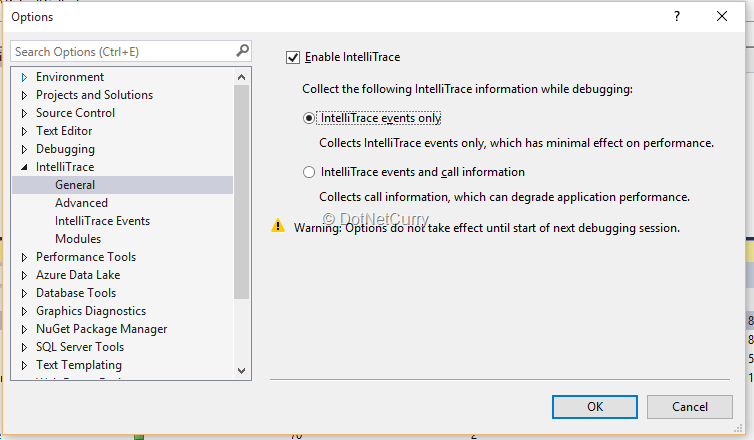754x440 pixels.
Task: Expand the Text Editor node
Action: (24, 131)
